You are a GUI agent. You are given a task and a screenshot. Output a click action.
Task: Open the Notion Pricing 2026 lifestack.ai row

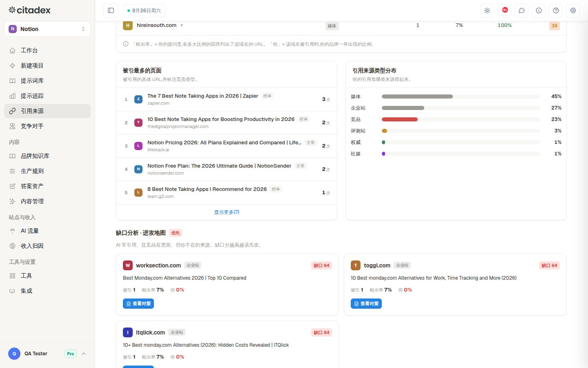pos(227,146)
